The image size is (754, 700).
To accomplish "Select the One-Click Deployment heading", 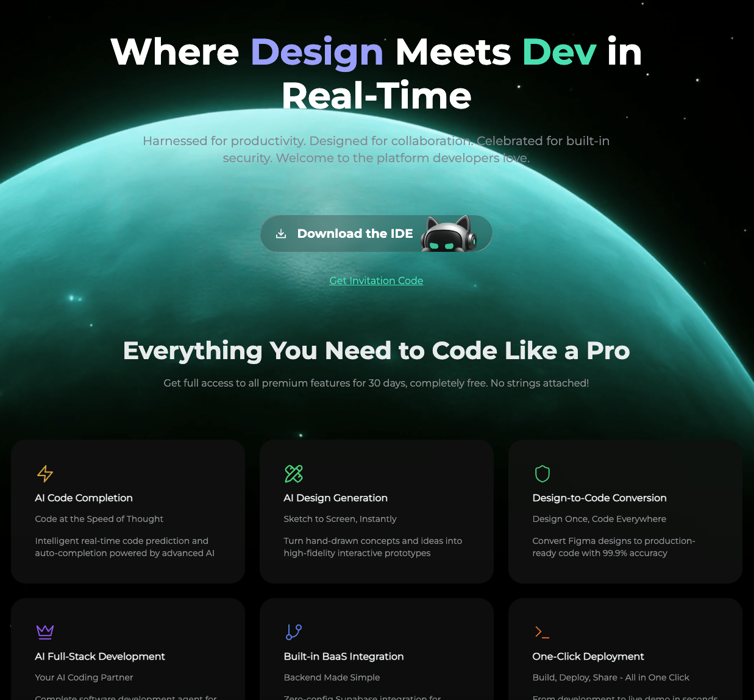I will point(588,656).
